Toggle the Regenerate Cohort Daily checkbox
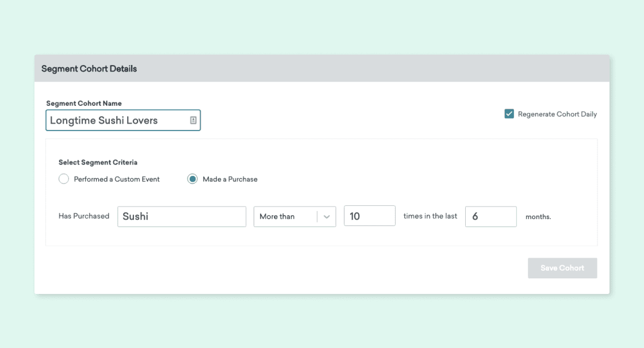 [509, 114]
